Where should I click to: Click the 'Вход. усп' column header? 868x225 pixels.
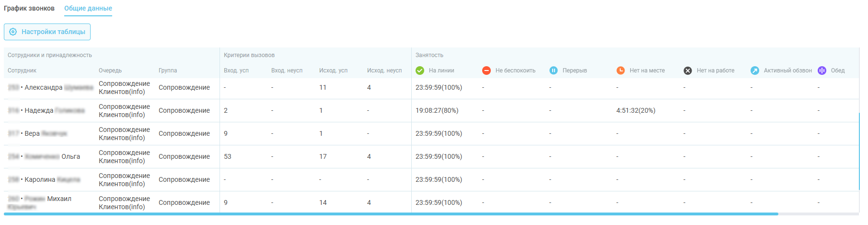pyautogui.click(x=236, y=71)
